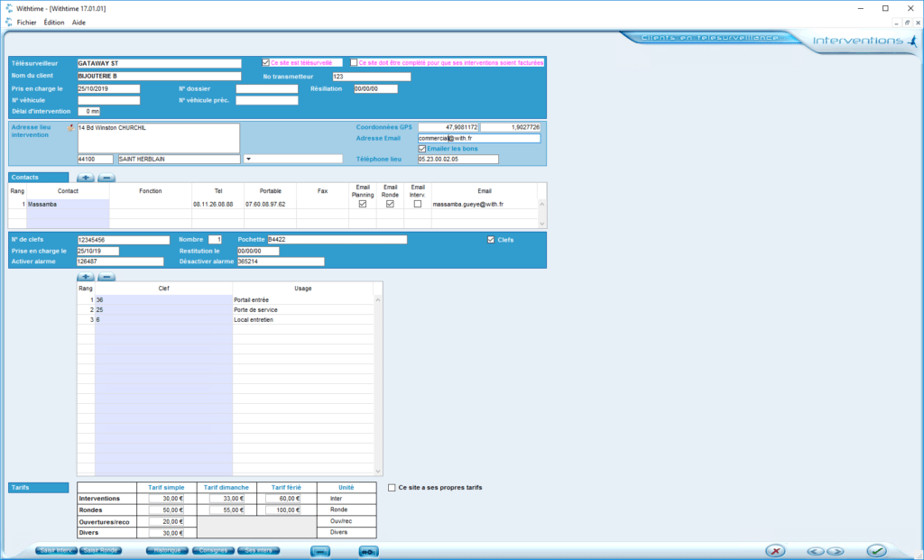
Task: Add a key row with plus icon above Clef table
Action: 86,277
